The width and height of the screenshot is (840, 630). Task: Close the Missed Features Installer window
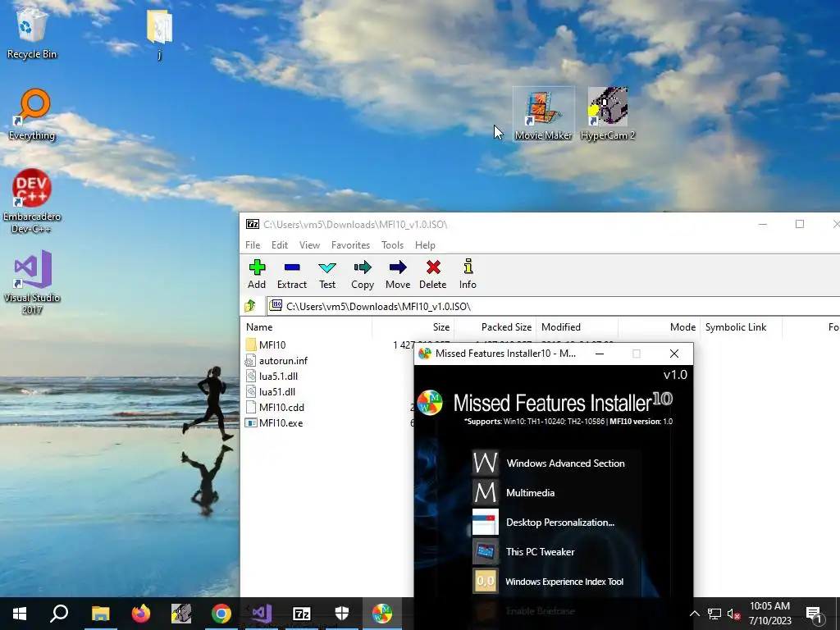point(674,354)
